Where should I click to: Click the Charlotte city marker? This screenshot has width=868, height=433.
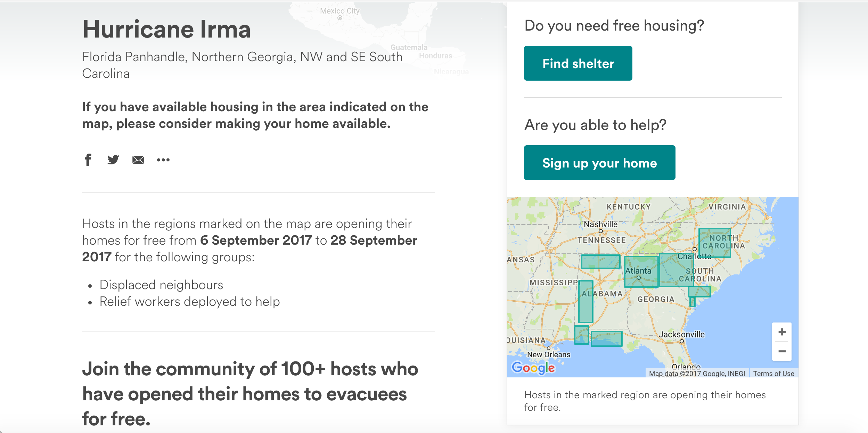pos(695,249)
